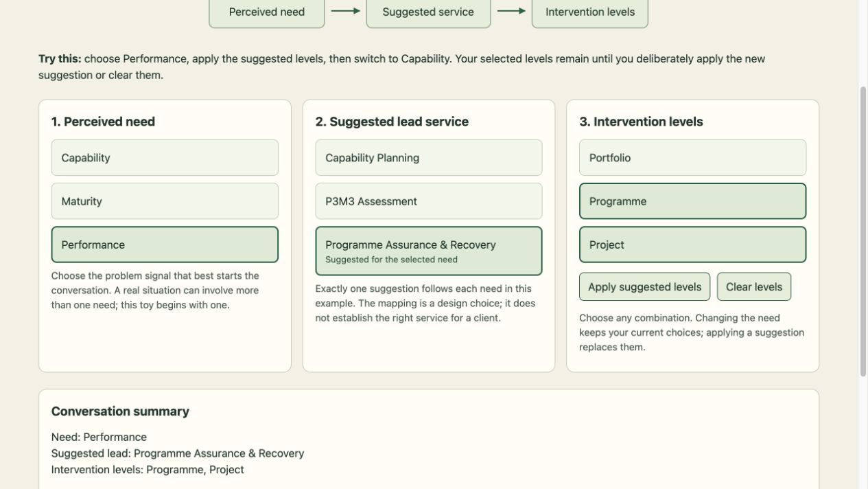
Task: Click the Intervention levels flow step
Action: tap(590, 12)
